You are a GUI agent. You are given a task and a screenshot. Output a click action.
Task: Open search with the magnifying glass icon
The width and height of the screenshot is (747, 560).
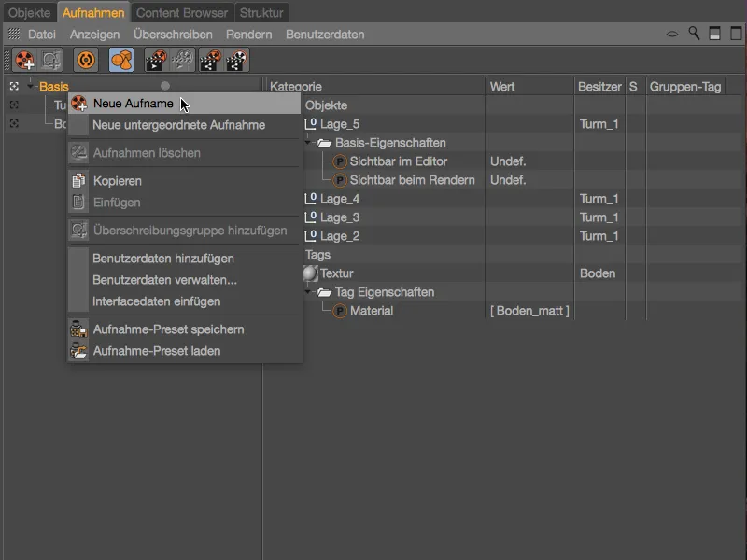pyautogui.click(x=694, y=34)
